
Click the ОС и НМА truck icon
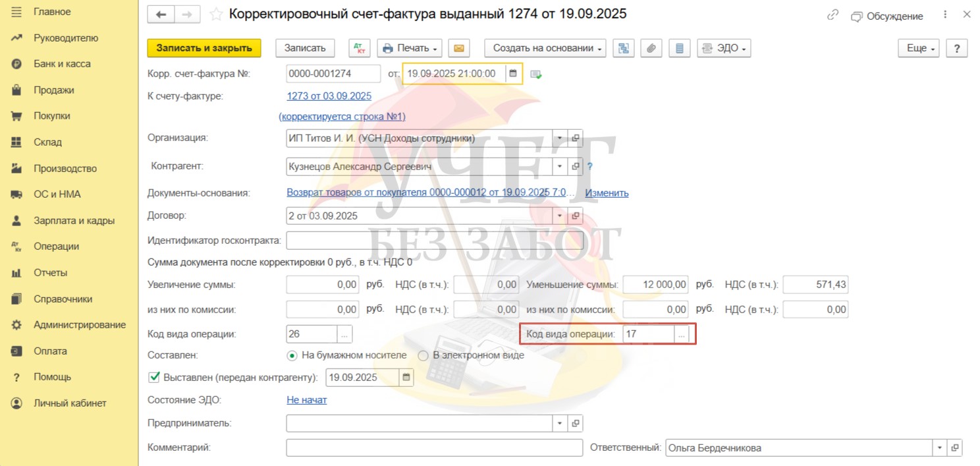tap(17, 194)
